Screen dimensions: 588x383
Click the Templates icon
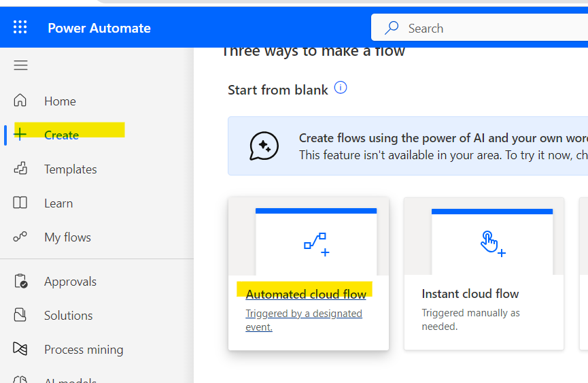(20, 169)
